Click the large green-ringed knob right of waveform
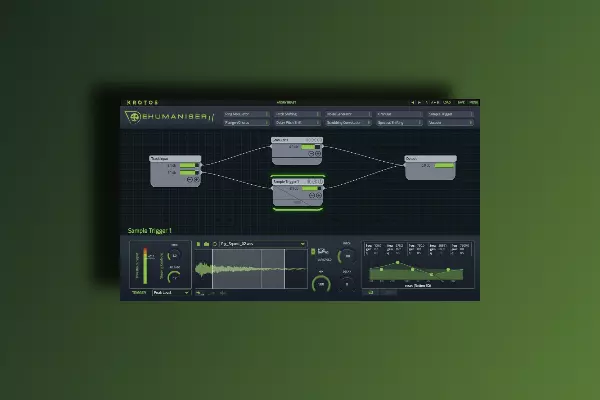The image size is (600, 400). (x=321, y=284)
